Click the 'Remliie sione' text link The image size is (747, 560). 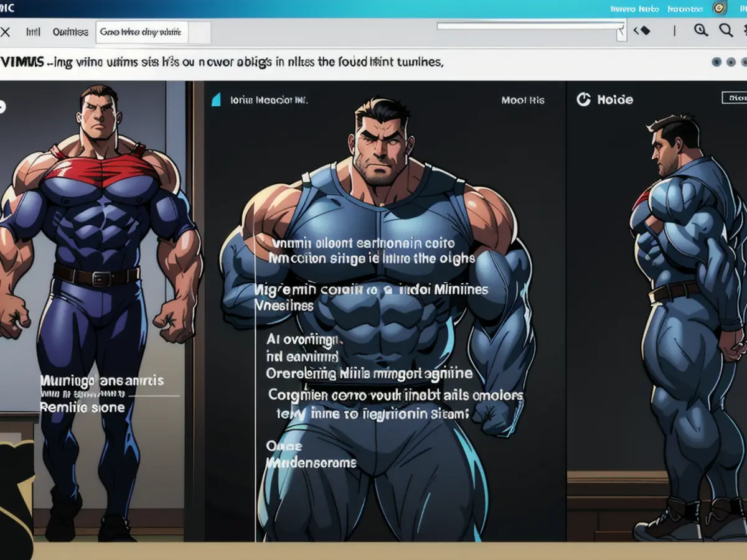[x=82, y=408]
